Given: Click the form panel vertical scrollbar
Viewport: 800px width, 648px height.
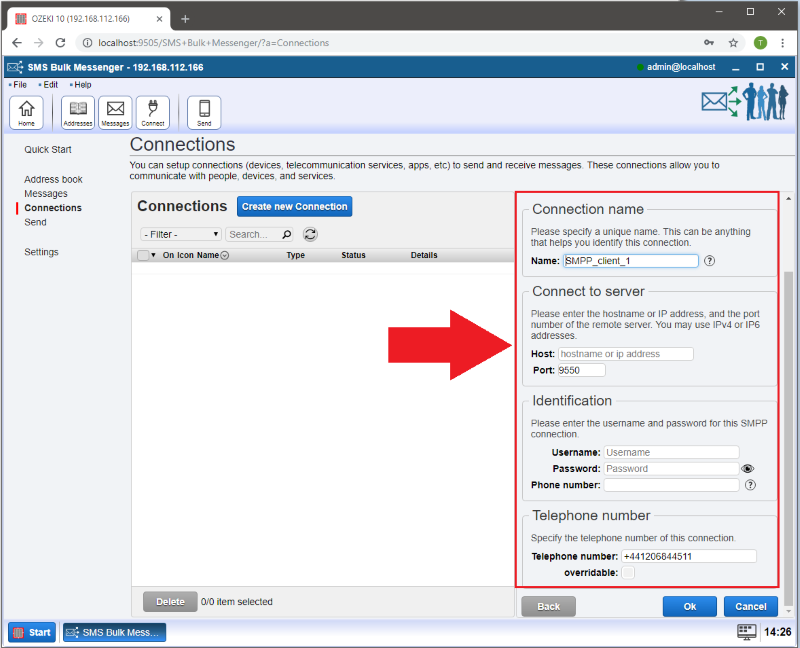Looking at the screenshot, I should point(788,400).
